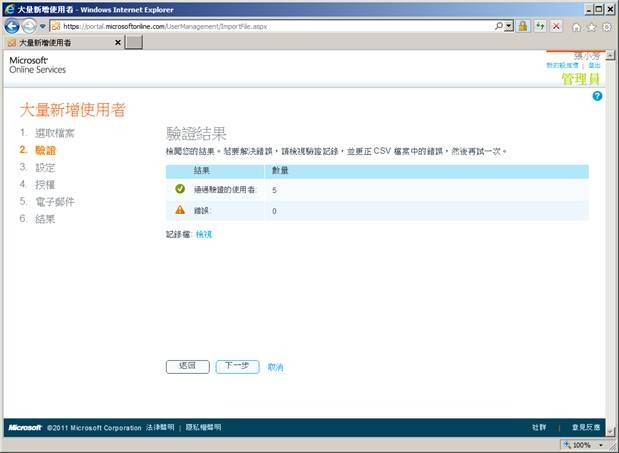Click the Internet Explorer title bar icon
Viewport: 619px width, 453px height.
click(9, 9)
